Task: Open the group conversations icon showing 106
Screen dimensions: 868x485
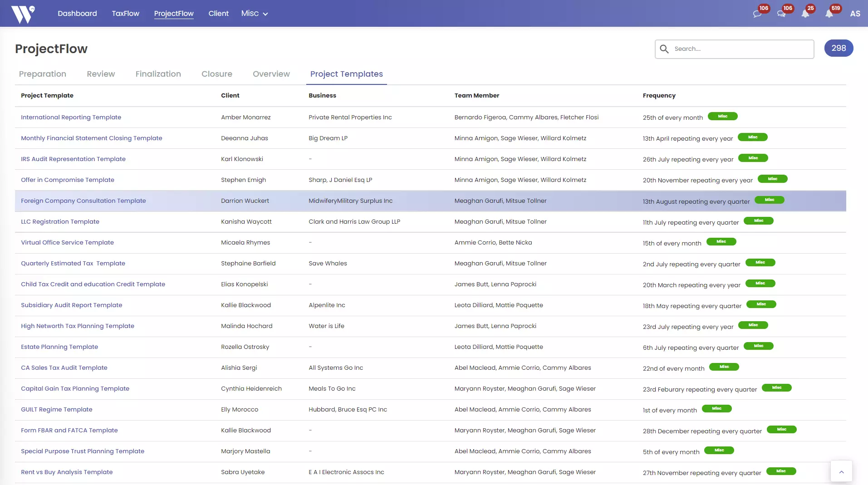Action: click(x=782, y=13)
